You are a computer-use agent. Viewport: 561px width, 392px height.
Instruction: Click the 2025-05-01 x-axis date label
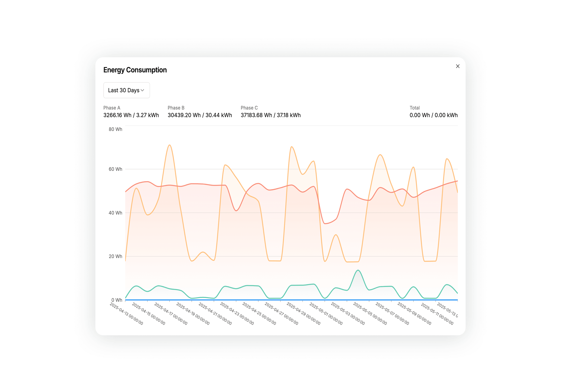tap(326, 314)
